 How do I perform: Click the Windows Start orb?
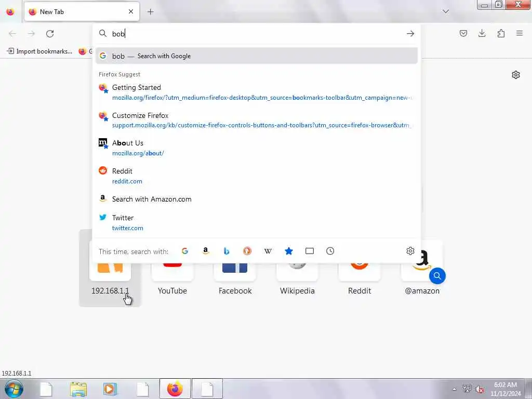14,389
